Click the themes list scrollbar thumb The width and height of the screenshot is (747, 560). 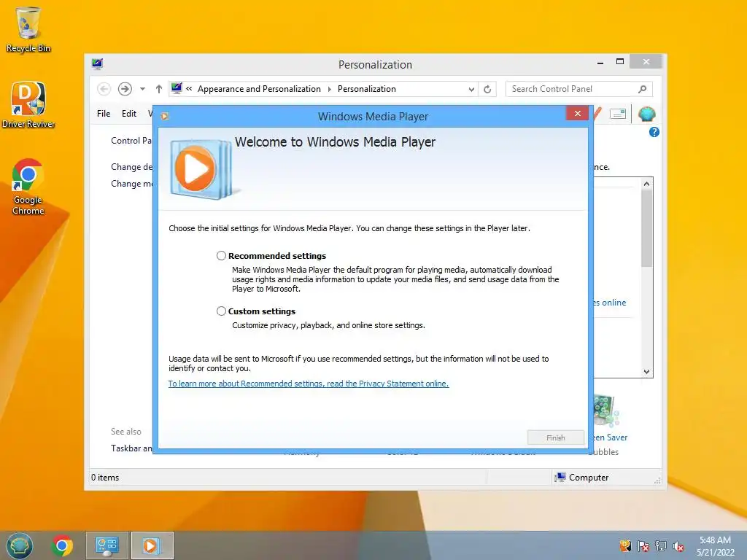646,228
